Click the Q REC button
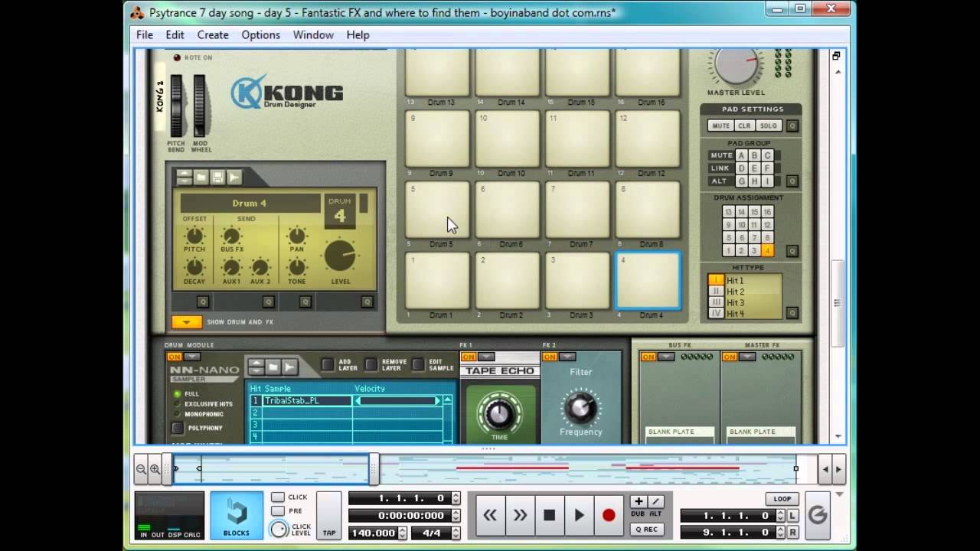 (x=646, y=529)
